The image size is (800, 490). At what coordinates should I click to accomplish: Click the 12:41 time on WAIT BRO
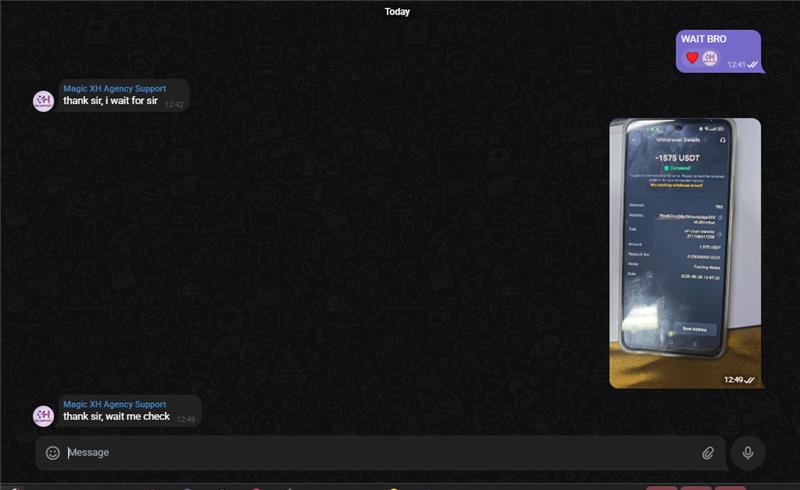[x=736, y=65]
